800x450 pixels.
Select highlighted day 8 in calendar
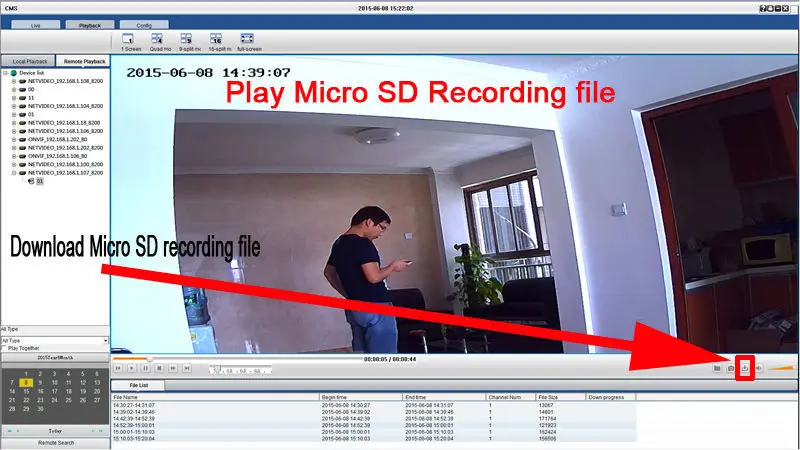pos(26,383)
